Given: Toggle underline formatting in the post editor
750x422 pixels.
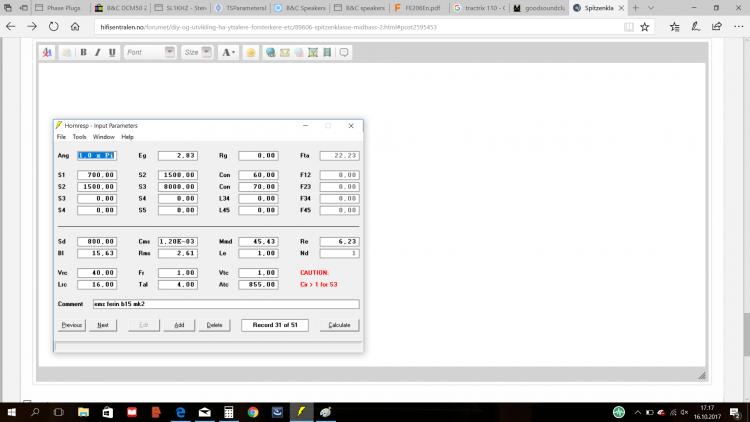Looking at the screenshot, I should tap(112, 53).
